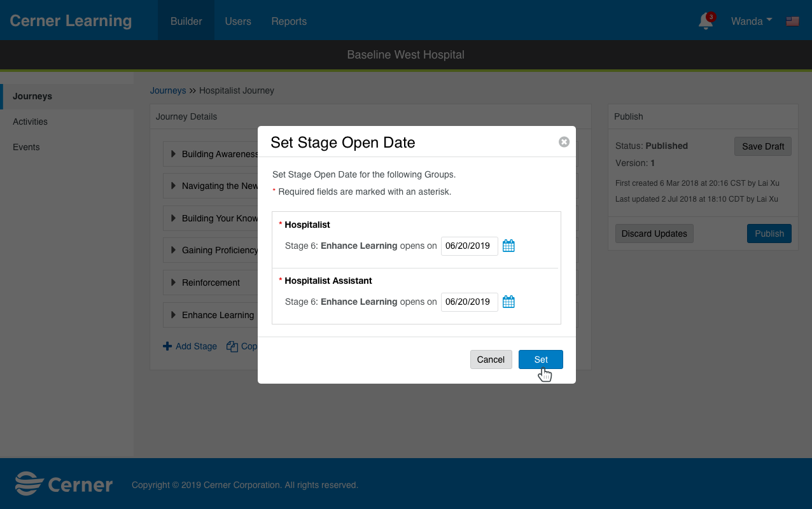Screen dimensions: 812x509
Task: Open the notifications bell icon
Action: pos(706,22)
